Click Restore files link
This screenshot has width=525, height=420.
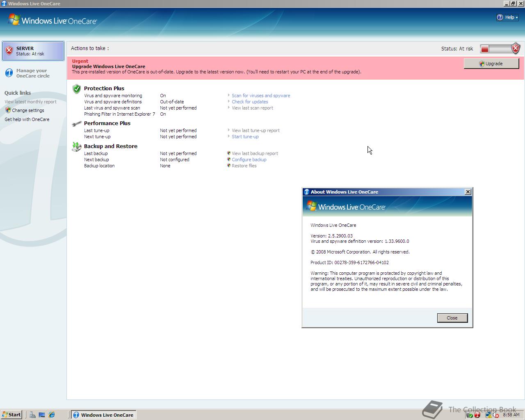coord(244,166)
